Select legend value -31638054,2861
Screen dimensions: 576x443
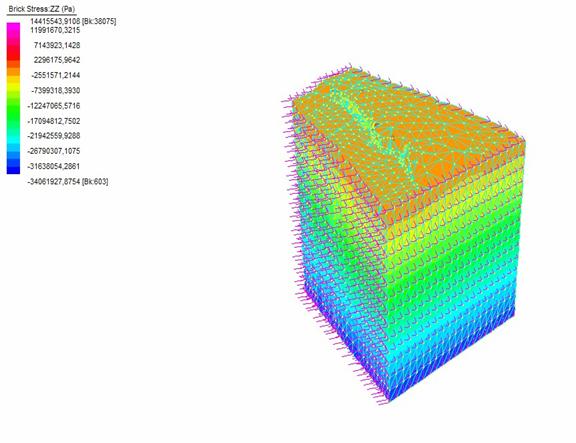(x=54, y=166)
